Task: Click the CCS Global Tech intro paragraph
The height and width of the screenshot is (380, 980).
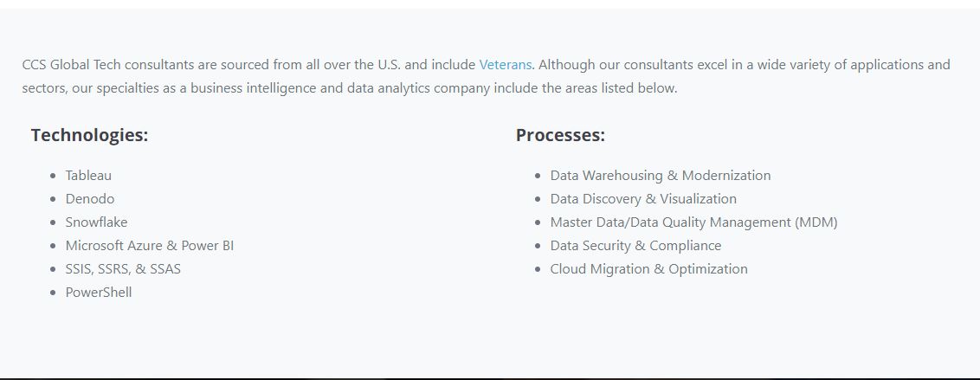Action: [x=487, y=76]
